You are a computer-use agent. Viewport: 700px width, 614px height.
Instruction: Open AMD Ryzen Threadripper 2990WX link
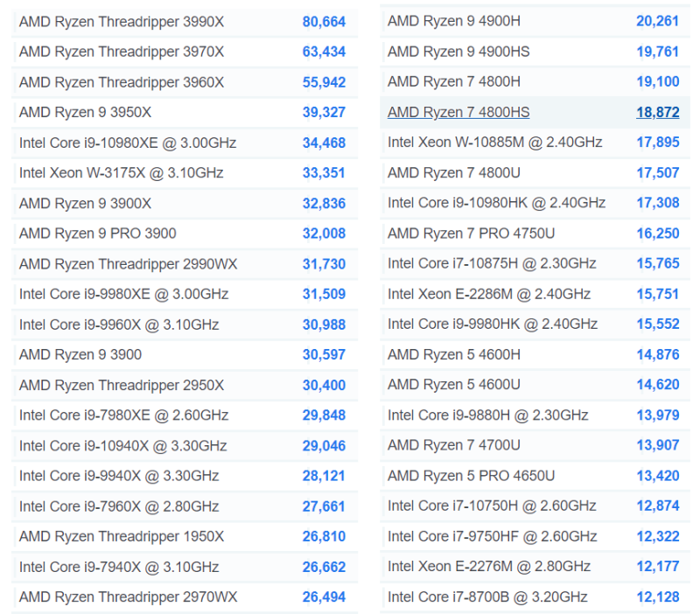(x=128, y=264)
